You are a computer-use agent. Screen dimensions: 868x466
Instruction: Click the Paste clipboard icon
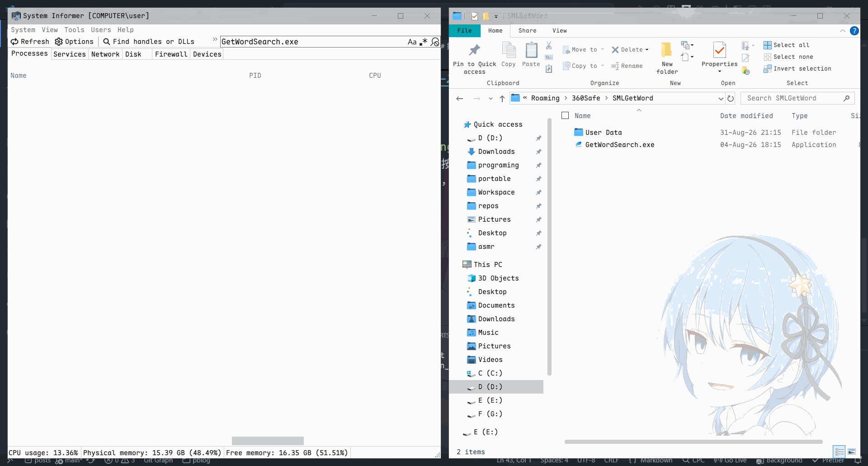click(x=531, y=50)
